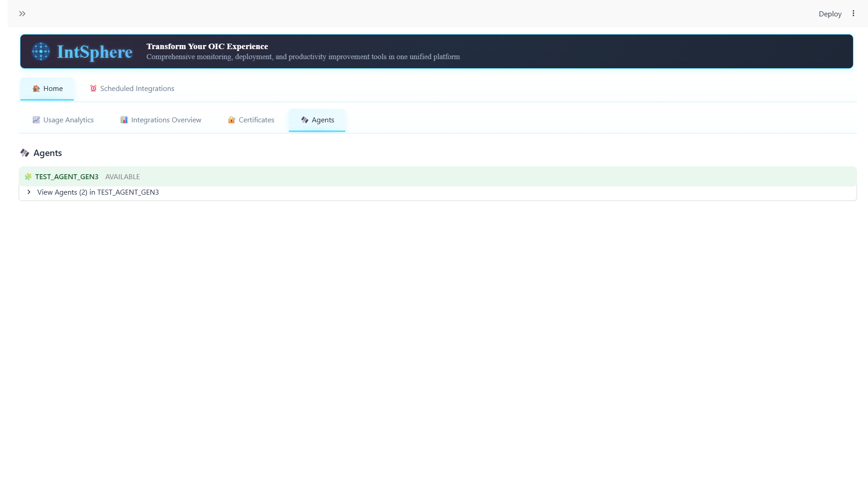Image resolution: width=868 pixels, height=488 pixels.
Task: Click the AVAILABLE status label
Action: 122,177
